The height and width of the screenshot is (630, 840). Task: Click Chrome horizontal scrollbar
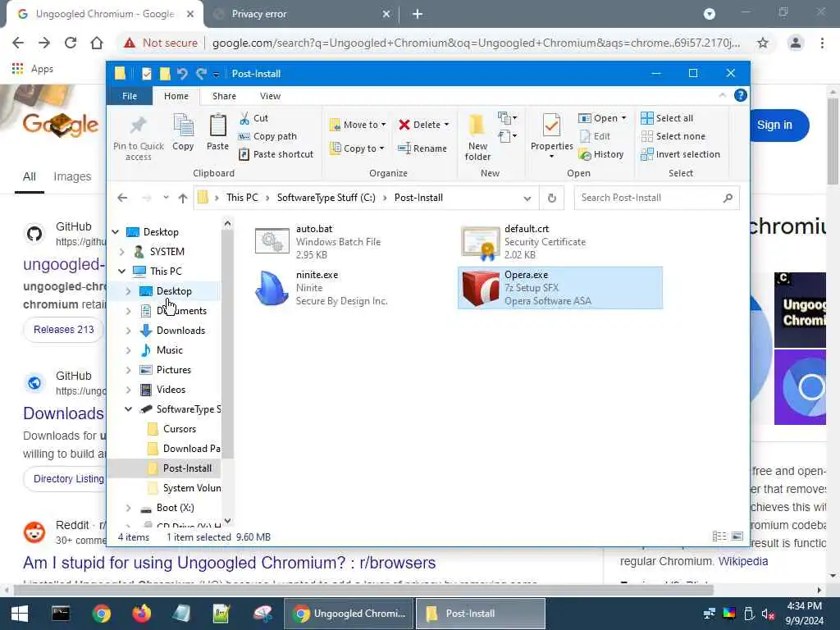(x=363, y=591)
